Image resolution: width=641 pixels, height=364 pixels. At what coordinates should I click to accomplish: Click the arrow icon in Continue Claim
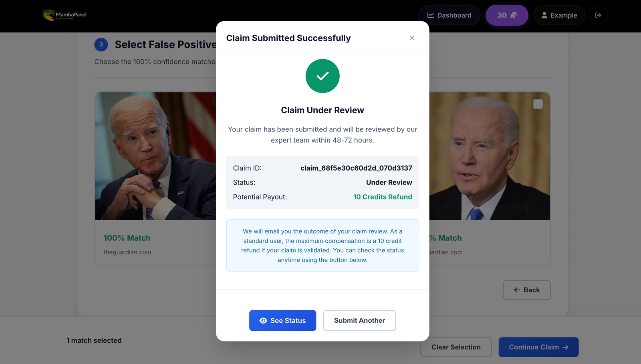[x=566, y=347]
